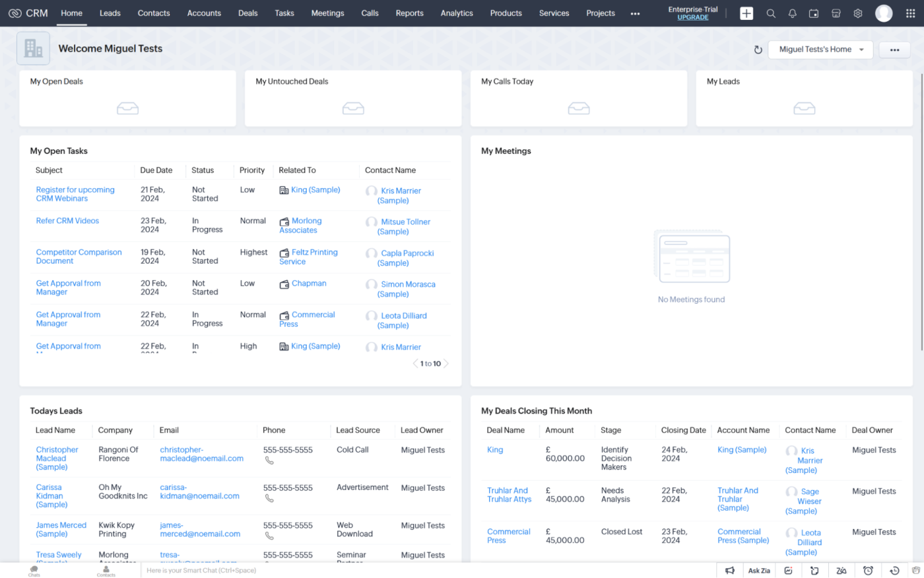Open the notifications bell

point(793,13)
